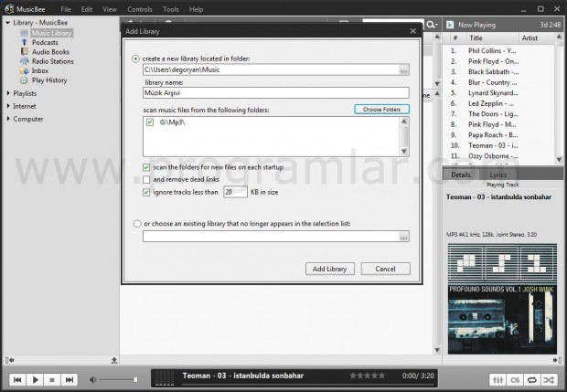Viewport: 567px width, 392px height.
Task: Open the Podcasts library section
Action: click(44, 42)
